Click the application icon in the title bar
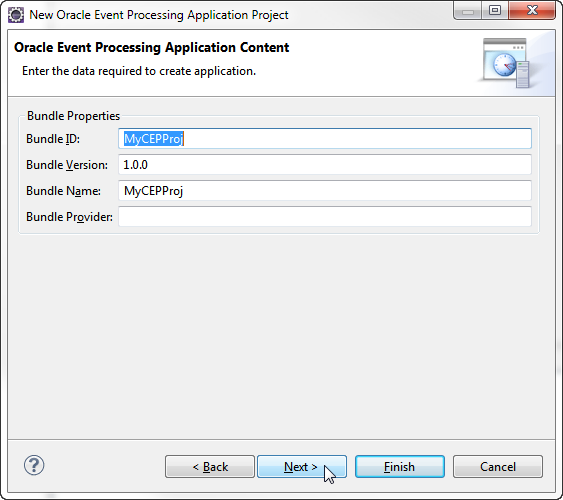Viewport: 563px width, 500px height. pos(16,15)
